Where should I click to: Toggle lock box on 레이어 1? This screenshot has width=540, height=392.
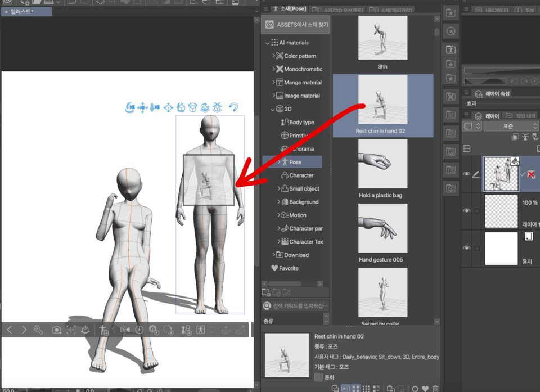tap(476, 211)
